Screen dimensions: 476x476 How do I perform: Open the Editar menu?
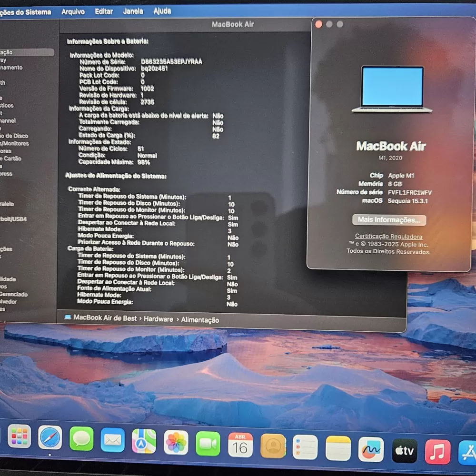[x=104, y=11]
